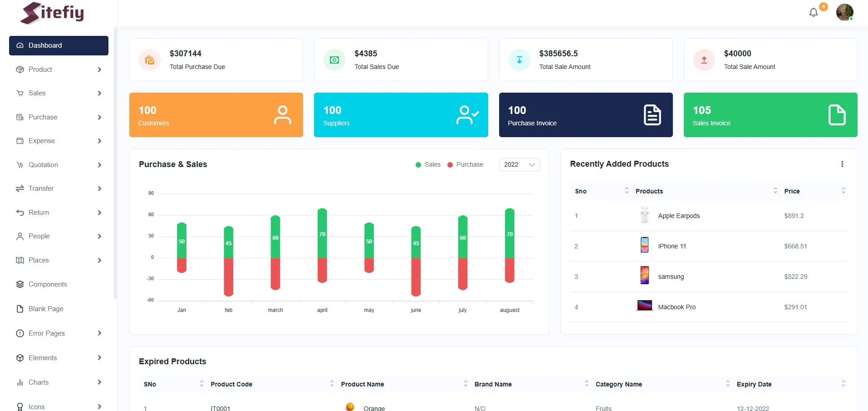Open the Purchase Invoice count card
Screen dimensions: 868x411
[586, 115]
